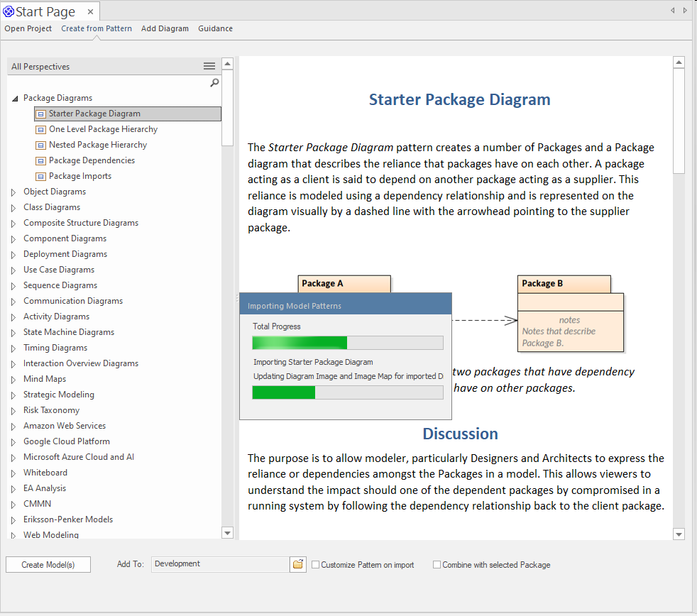Switch to the Guidance tab
Screen dimensions: 697x616
[x=215, y=28]
